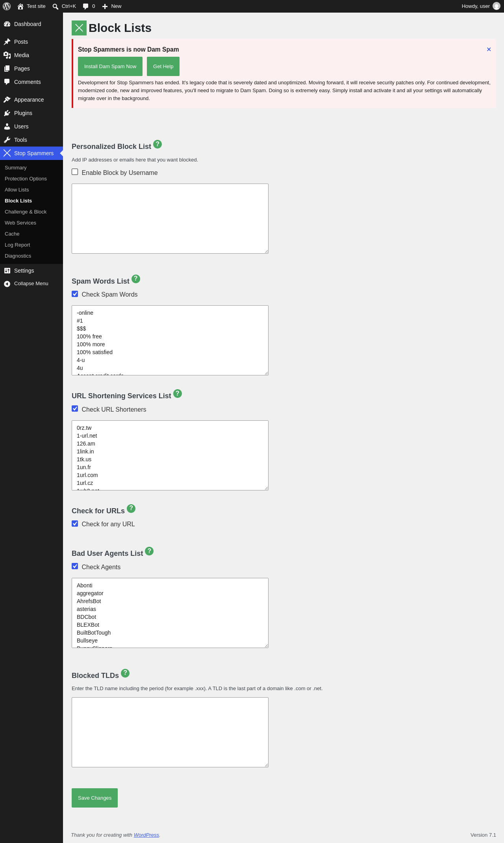Open help icon for Personalized Block List
Image resolution: width=504 pixels, height=843 pixels.
point(157,144)
